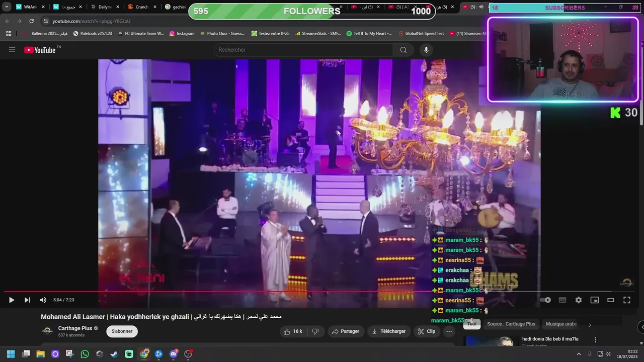This screenshot has width=644, height=362.
Task: Open the more actions ellipsis menu
Action: tap(449, 331)
